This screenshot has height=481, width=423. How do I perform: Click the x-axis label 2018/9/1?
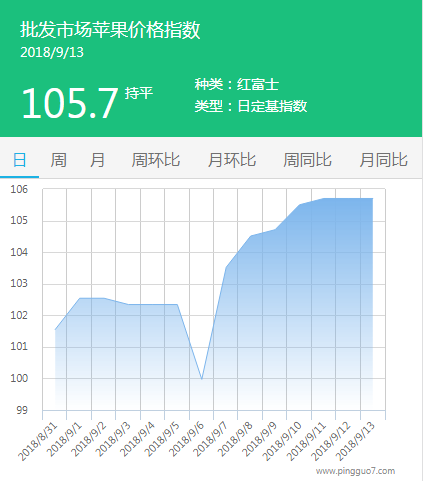pyautogui.click(x=64, y=439)
